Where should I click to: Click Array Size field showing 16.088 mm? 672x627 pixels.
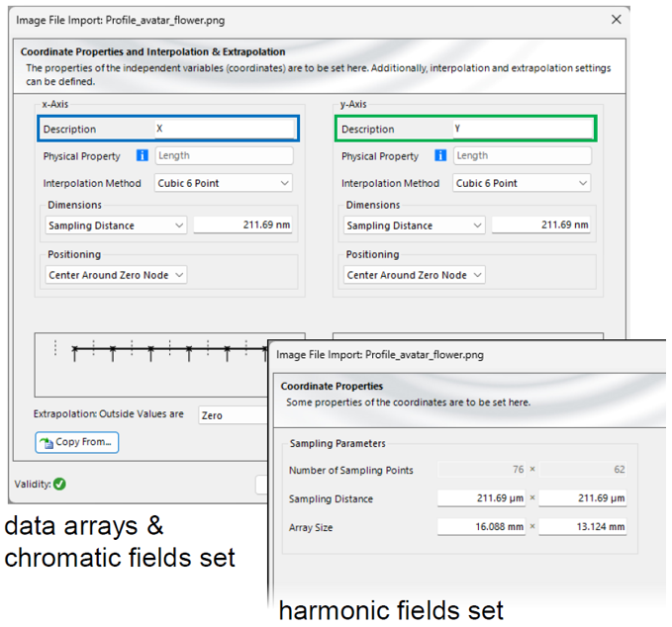481,527
